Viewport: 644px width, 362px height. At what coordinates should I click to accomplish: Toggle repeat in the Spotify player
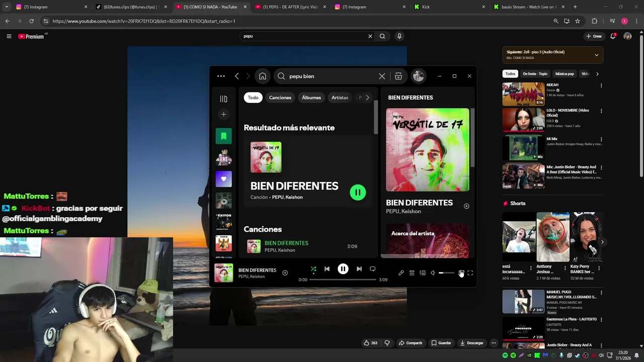coord(372,269)
